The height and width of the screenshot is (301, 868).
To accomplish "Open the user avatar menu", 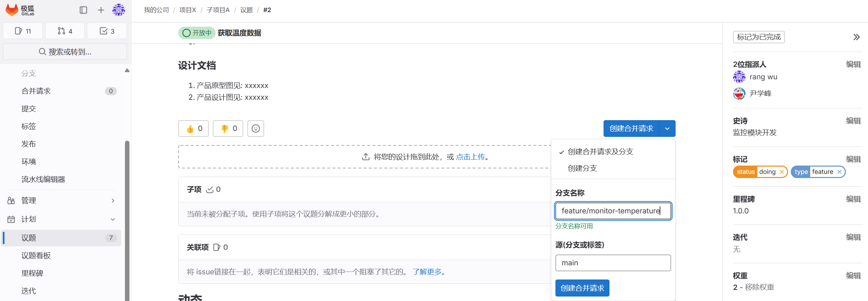I will click(118, 10).
